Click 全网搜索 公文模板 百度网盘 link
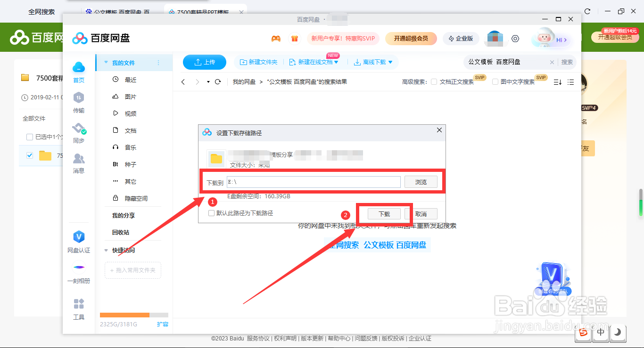The image size is (644, 348). pos(377,245)
